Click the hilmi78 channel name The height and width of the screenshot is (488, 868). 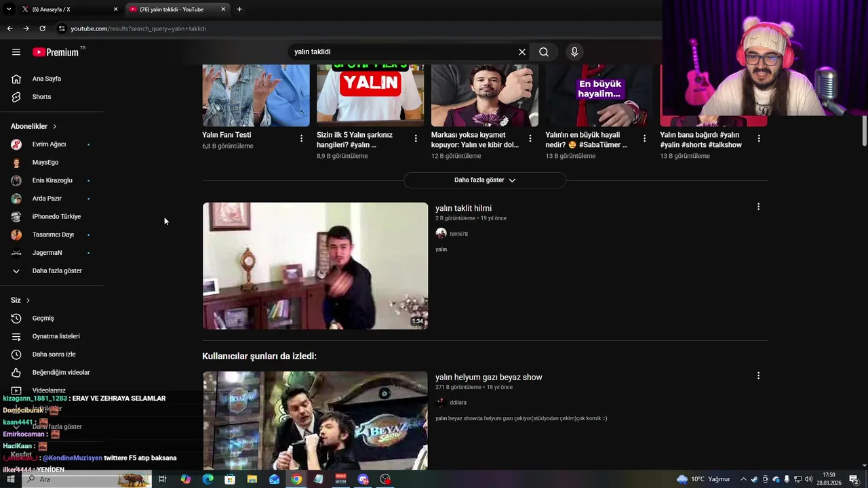coord(458,234)
